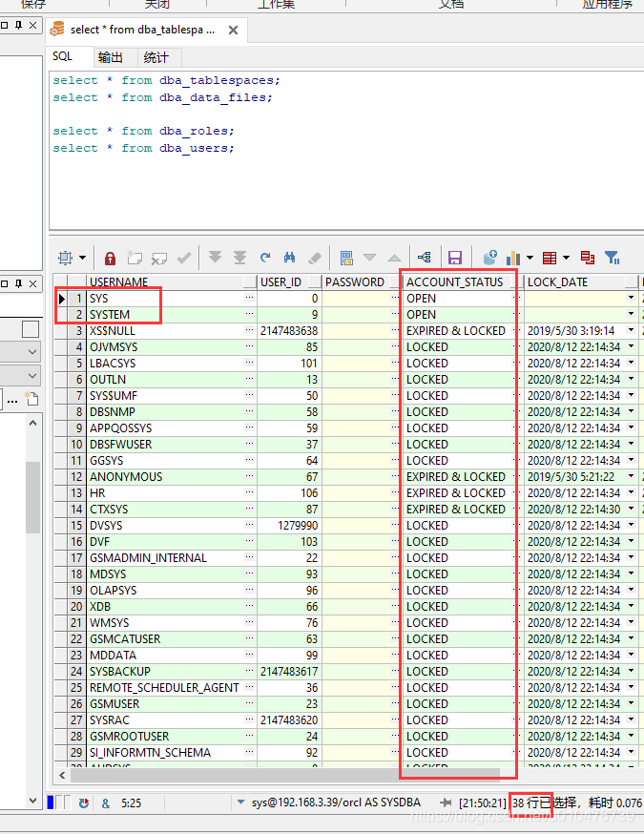Screen dimensions: 644x834
Task: Click the Single record view icon
Action: [x=346, y=258]
